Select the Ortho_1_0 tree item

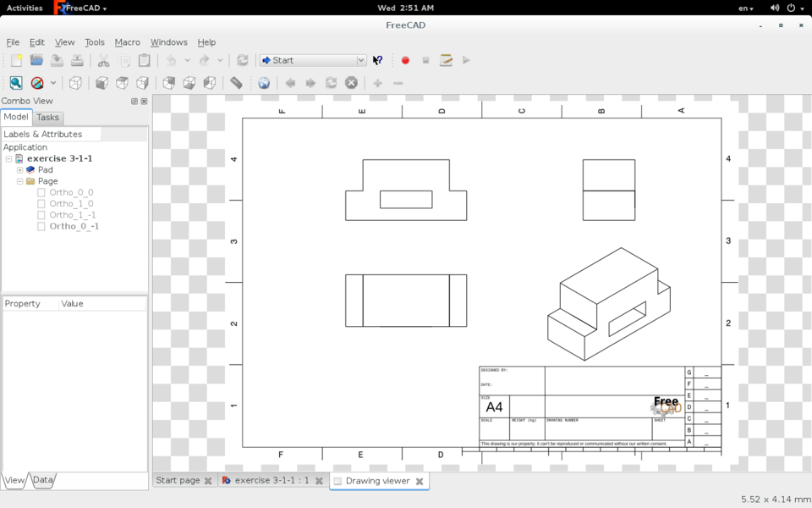[69, 203]
